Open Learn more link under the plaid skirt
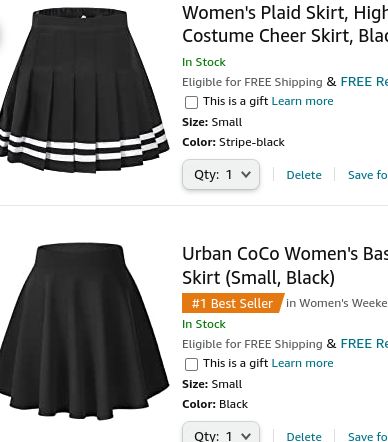The height and width of the screenshot is (442, 388). pyautogui.click(x=302, y=101)
